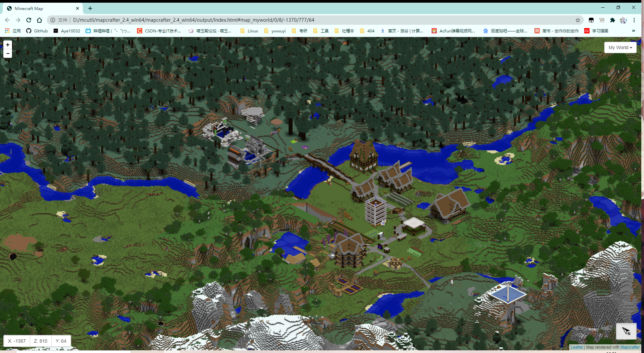Expand the 吐槽本 bookmark folder
The height and width of the screenshot is (353, 644).
(x=344, y=31)
